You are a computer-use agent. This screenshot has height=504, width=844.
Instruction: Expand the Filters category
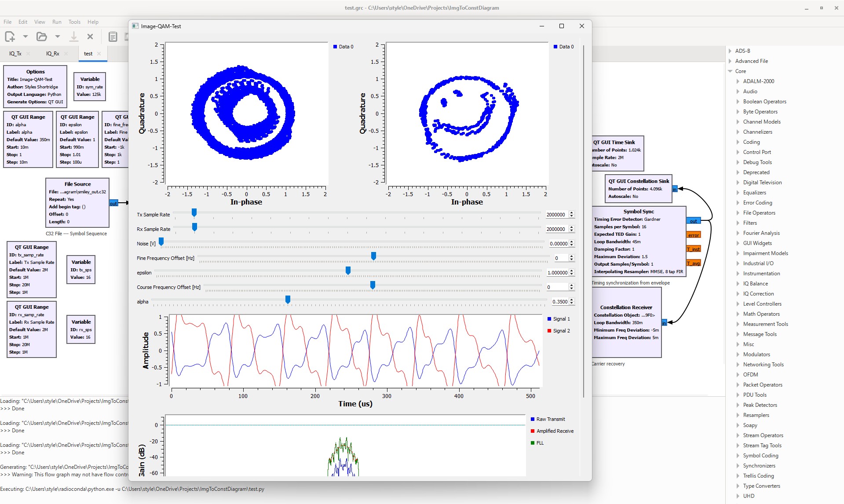(738, 223)
